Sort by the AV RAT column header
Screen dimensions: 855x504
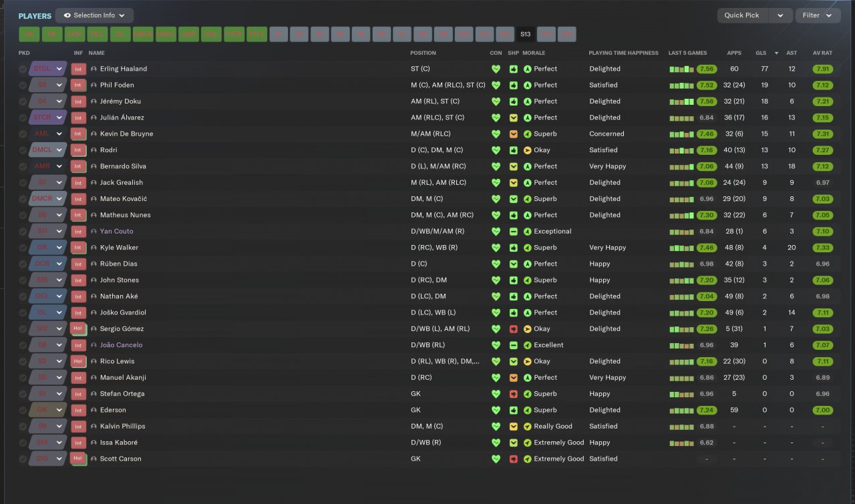(x=822, y=53)
